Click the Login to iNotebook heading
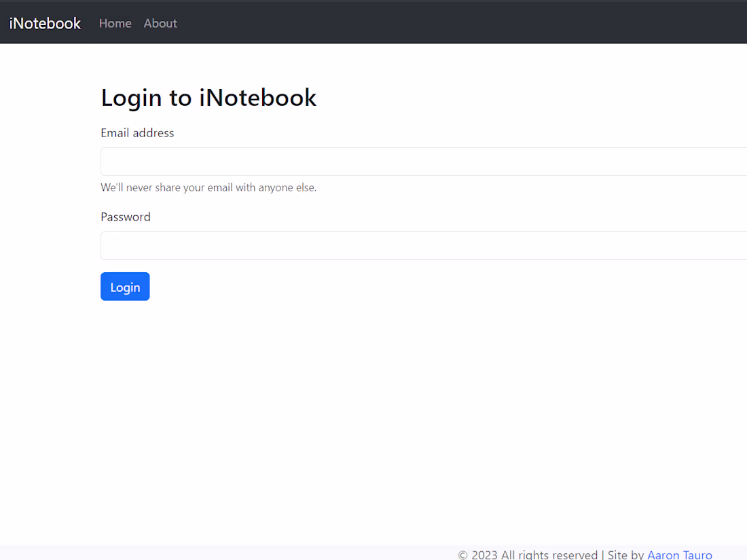Screen dimensions: 747x560 (208, 97)
